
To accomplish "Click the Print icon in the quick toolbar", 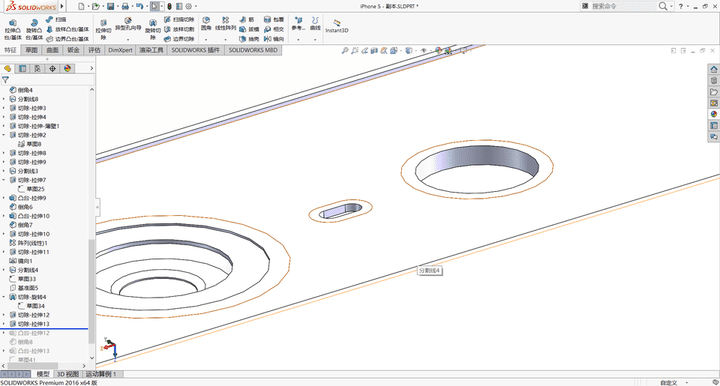I will pyautogui.click(x=125, y=6).
